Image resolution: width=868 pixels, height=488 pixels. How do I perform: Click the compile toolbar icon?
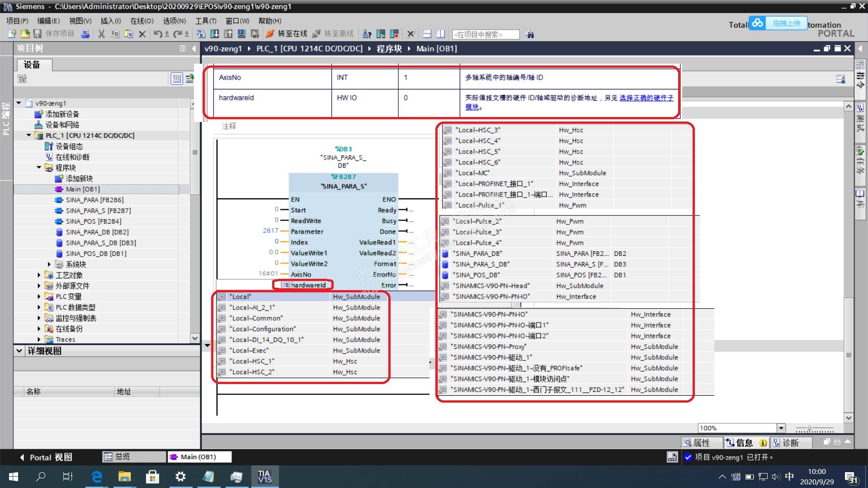pyautogui.click(x=201, y=34)
